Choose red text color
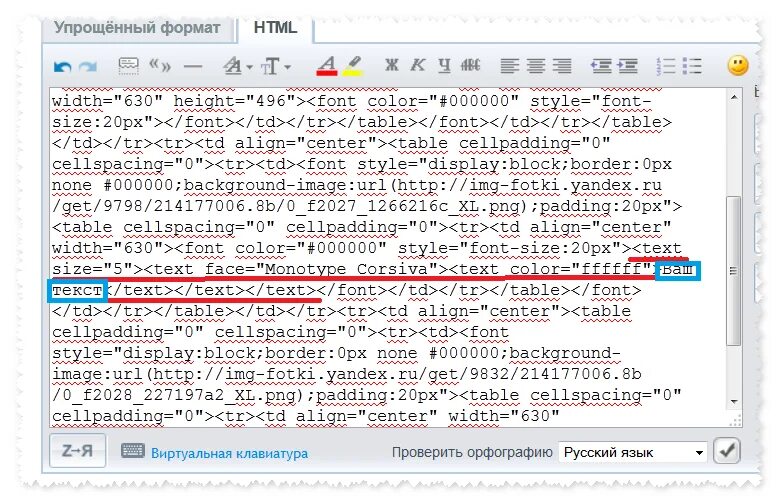This screenshot has width=779, height=503. coord(326,66)
